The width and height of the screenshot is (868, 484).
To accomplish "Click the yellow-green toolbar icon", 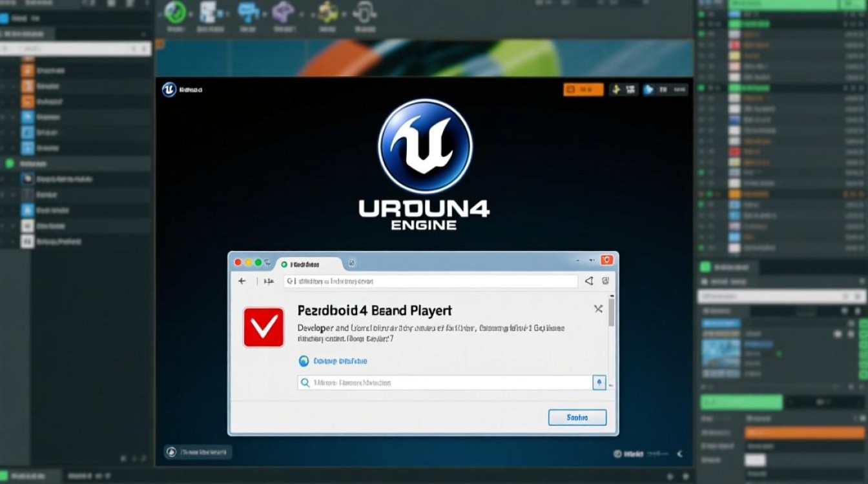I will click(328, 12).
